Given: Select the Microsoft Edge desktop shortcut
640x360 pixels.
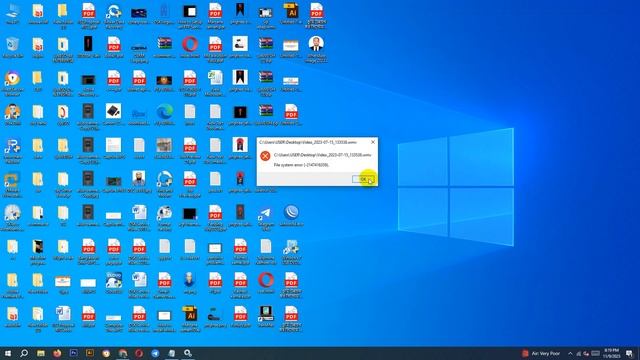Looking at the screenshot, I should point(164,115).
